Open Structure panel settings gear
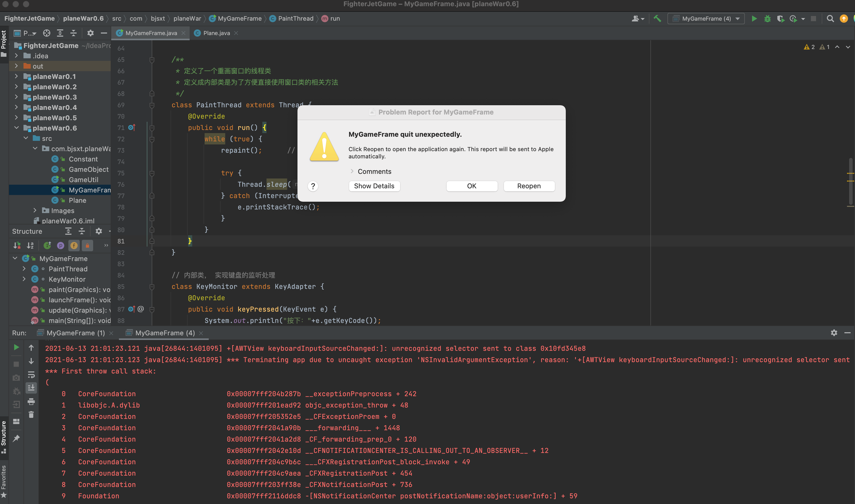855x504 pixels. click(x=99, y=231)
